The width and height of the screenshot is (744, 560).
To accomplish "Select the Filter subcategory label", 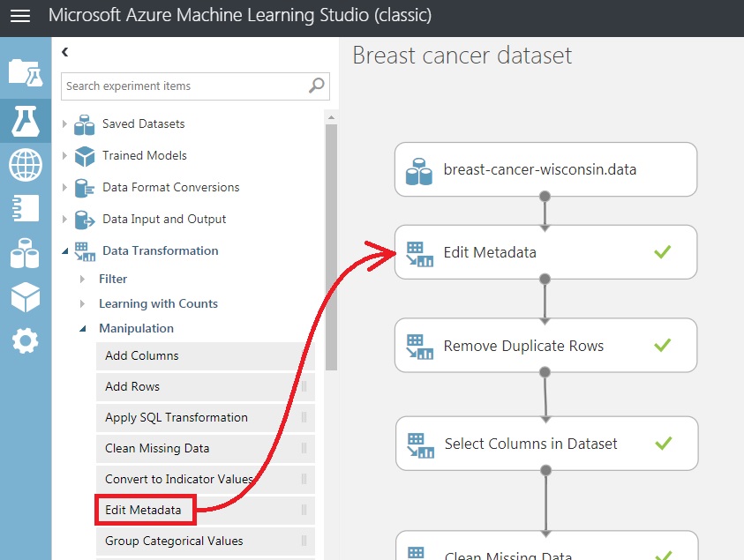I will (113, 279).
